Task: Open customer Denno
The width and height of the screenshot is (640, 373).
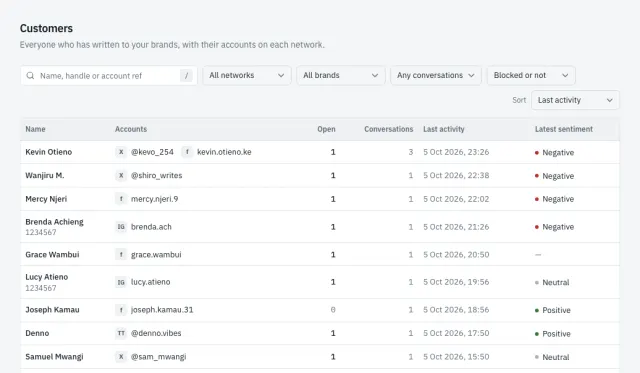Action: tap(37, 333)
